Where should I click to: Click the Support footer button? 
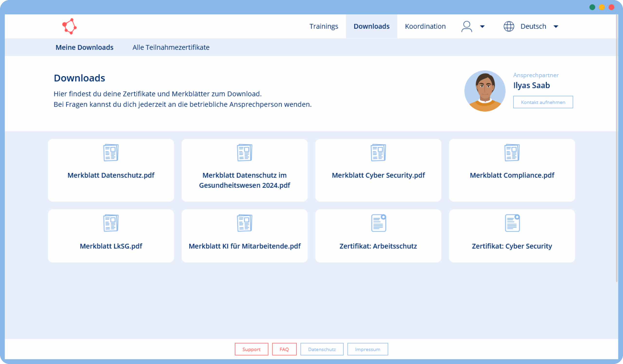[x=251, y=349]
